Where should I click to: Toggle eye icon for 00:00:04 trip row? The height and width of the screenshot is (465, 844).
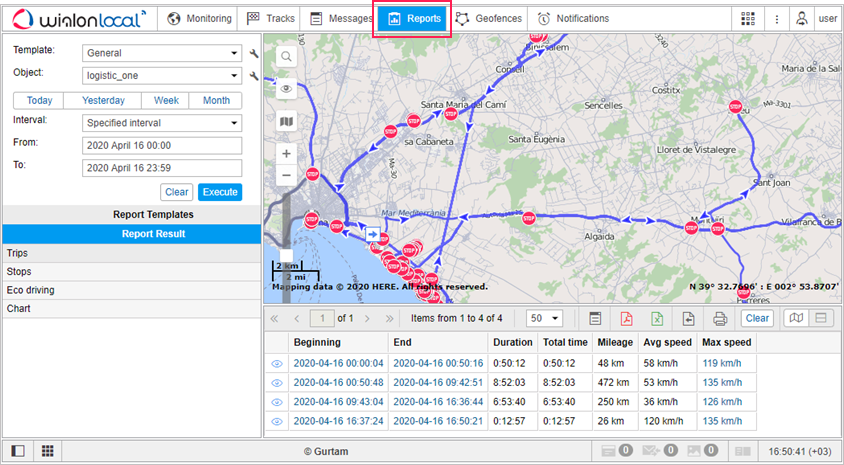coord(277,364)
